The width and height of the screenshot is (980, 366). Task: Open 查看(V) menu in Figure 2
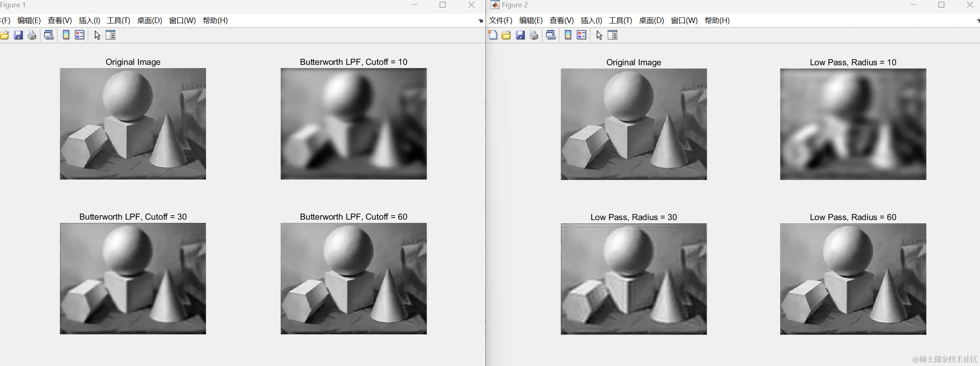coord(562,20)
